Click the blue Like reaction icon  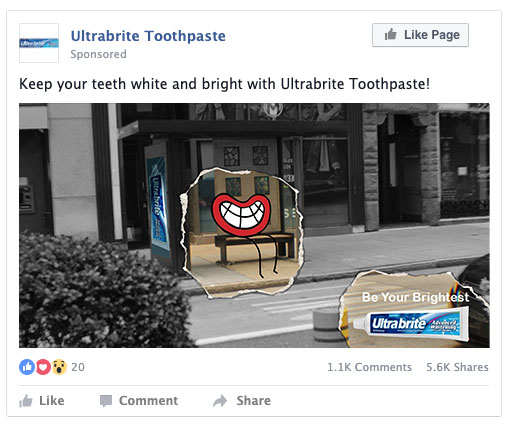27,367
